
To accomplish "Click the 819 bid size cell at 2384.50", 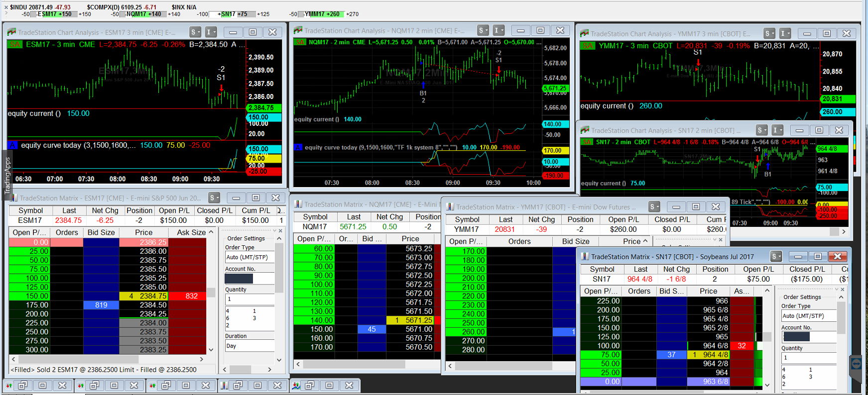I will (101, 305).
